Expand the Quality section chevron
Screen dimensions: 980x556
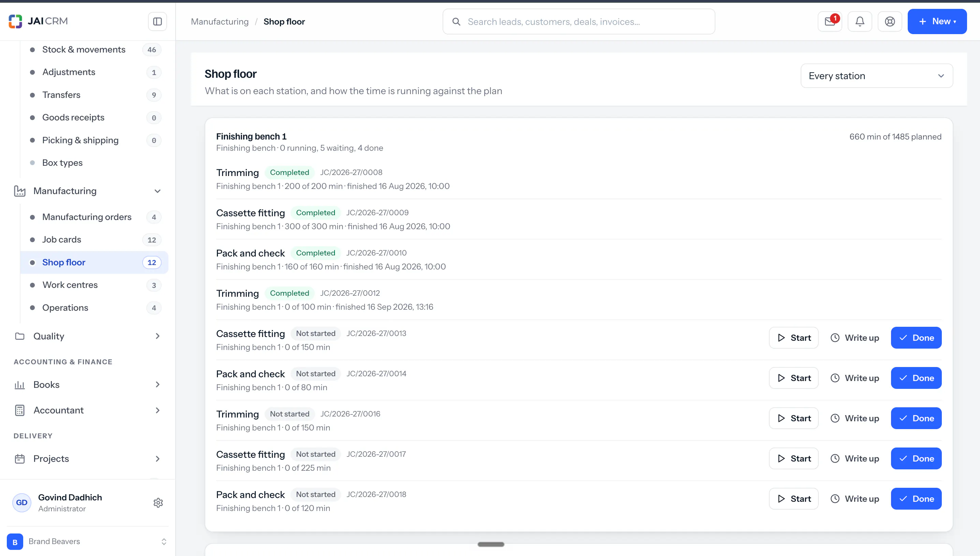(157, 336)
